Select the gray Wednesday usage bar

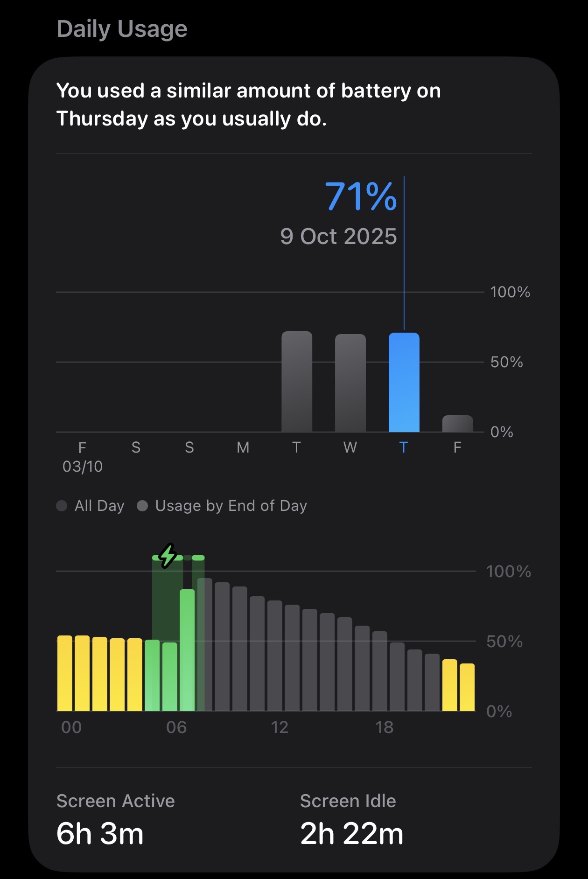350,384
